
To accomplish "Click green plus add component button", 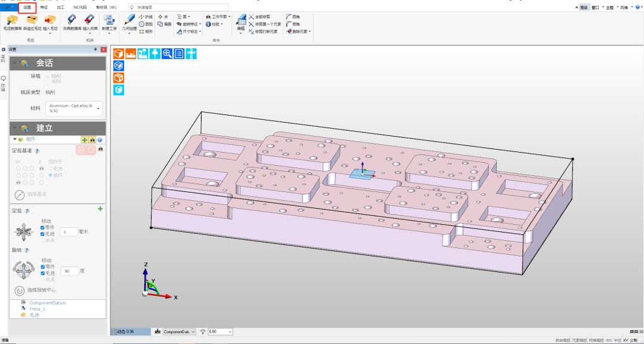I will [x=85, y=140].
